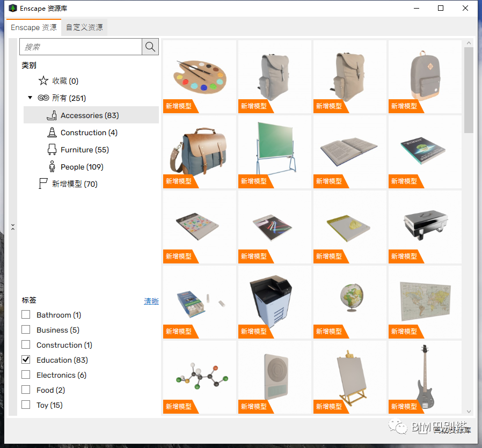Open the Furniture (55) category
The image size is (482, 448).
85,150
